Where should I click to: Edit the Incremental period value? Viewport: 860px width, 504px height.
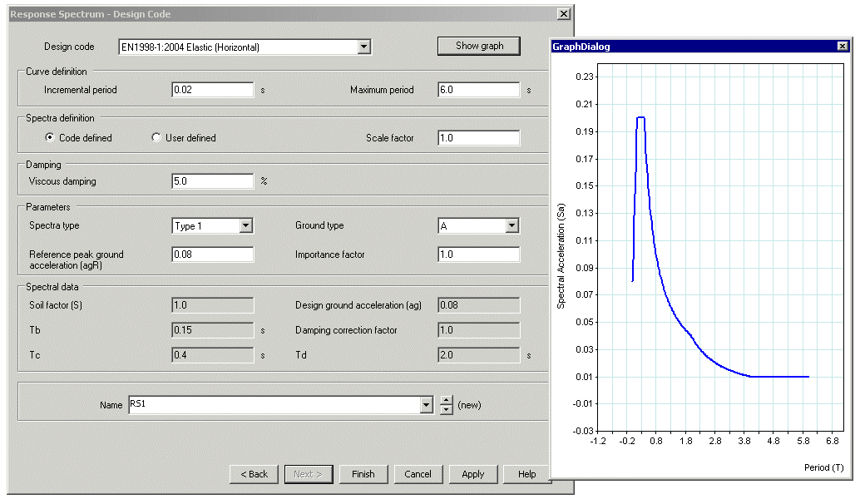(x=210, y=90)
